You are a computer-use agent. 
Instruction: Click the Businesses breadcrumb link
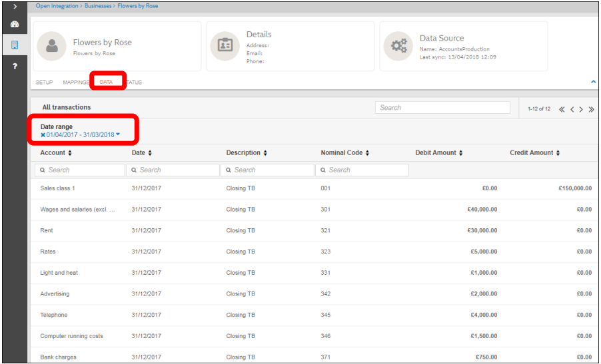tap(98, 6)
